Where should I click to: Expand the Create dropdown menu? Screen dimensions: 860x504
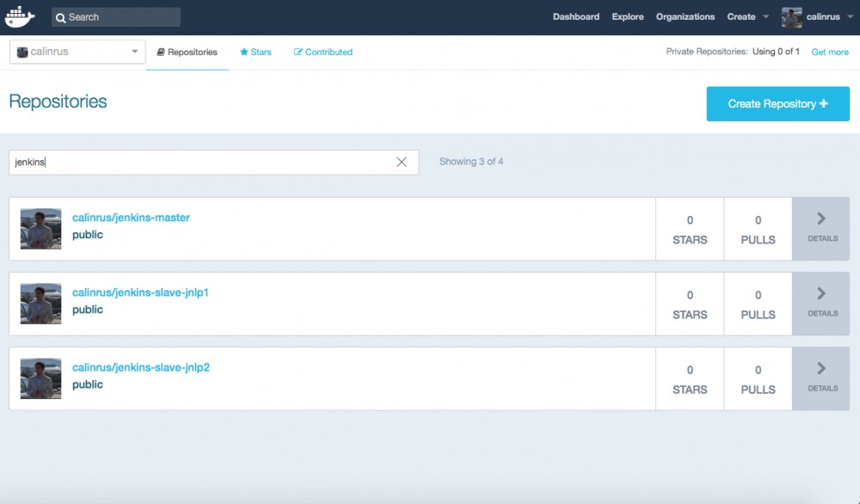[747, 16]
